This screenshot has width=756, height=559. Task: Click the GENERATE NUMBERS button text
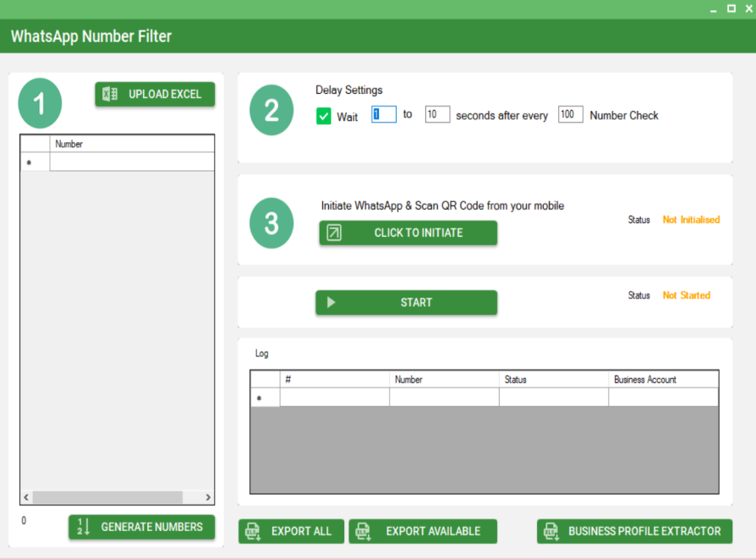point(152,527)
